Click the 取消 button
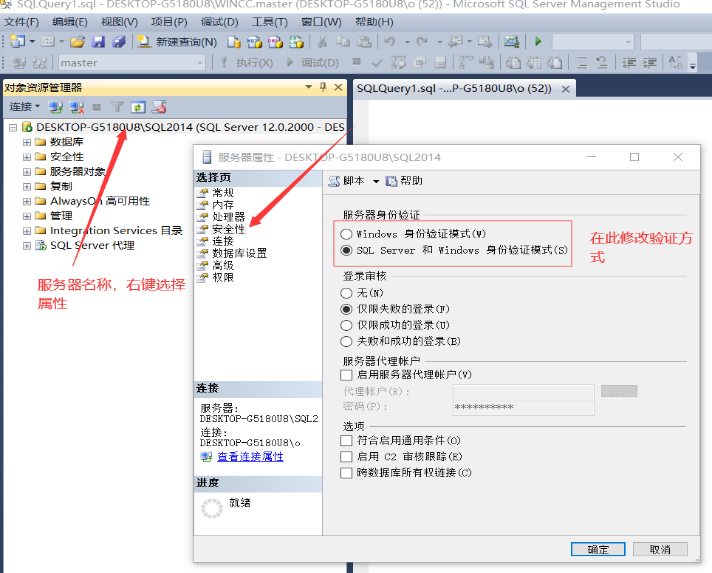 click(660, 549)
